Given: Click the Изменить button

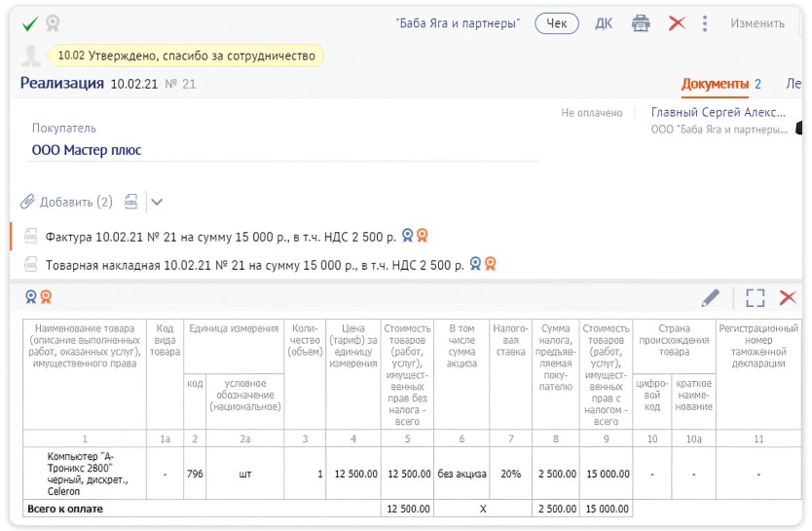Looking at the screenshot, I should (x=757, y=23).
